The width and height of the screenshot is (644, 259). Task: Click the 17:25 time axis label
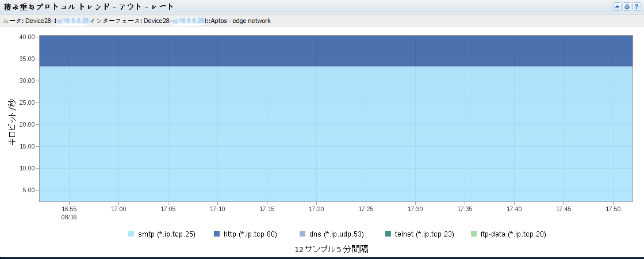tap(366, 210)
